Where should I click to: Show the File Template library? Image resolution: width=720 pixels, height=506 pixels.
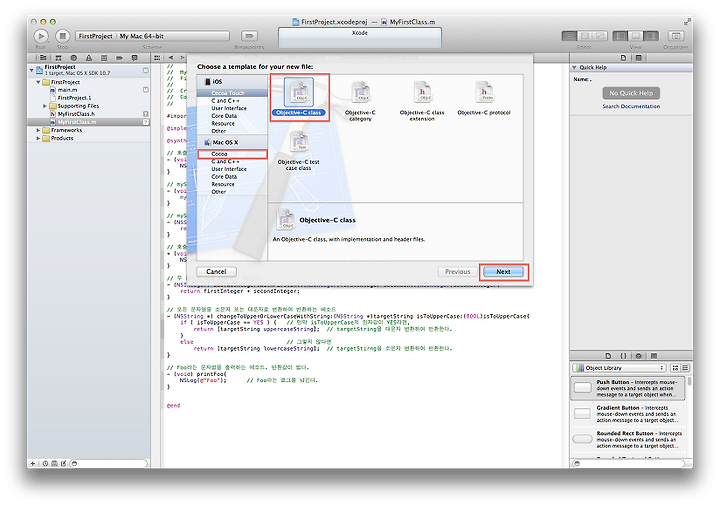click(x=608, y=356)
